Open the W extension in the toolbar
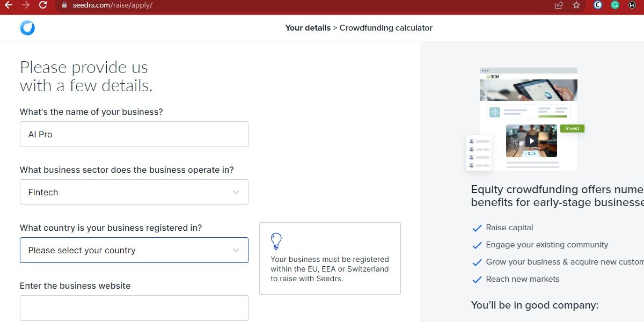The image size is (644, 322). [632, 5]
